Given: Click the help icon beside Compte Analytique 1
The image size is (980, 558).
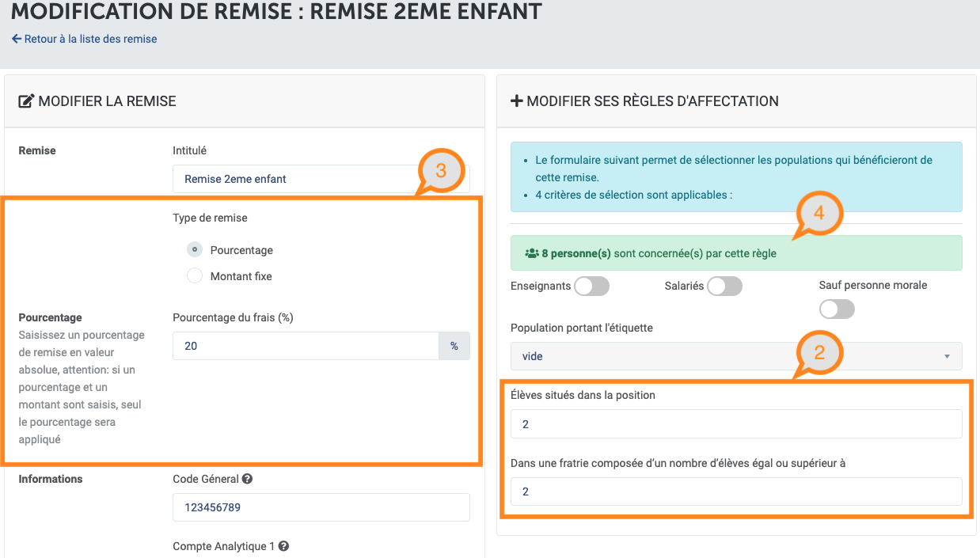Looking at the screenshot, I should (283, 546).
